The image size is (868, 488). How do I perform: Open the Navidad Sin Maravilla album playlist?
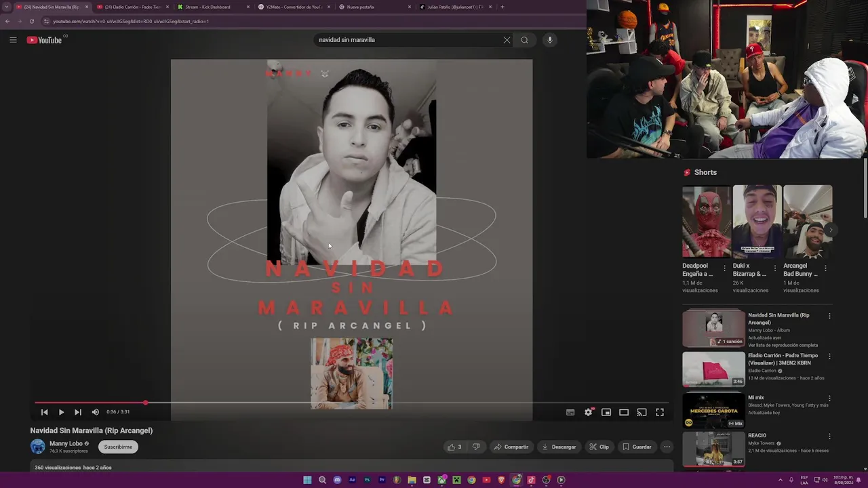tap(713, 329)
